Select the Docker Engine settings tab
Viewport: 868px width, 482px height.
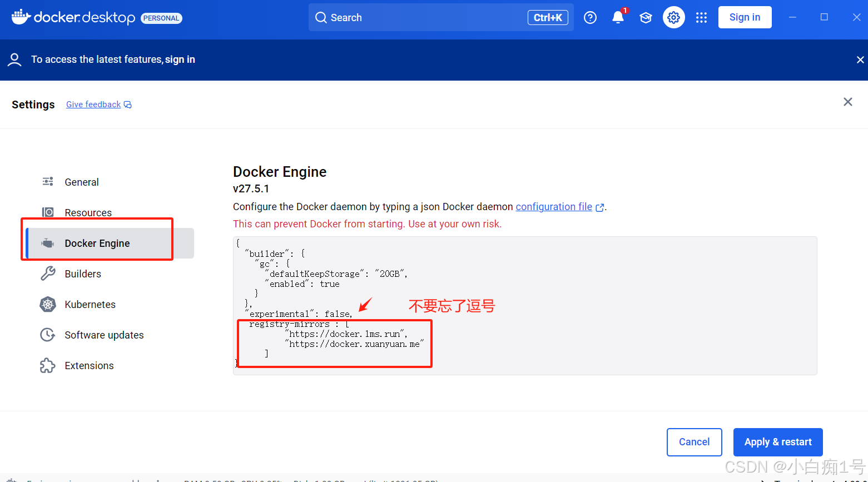coord(110,243)
